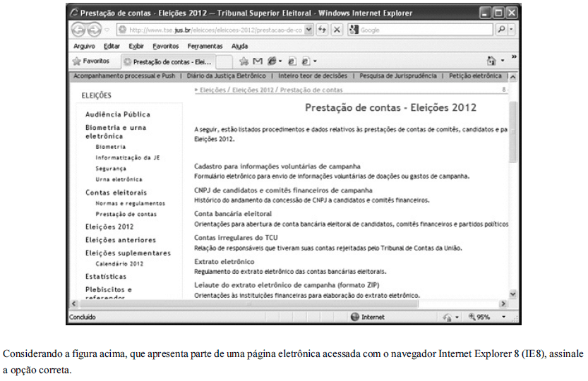The width and height of the screenshot is (588, 381).
Task: Expand the address bar history dropdown
Action: pos(308,30)
